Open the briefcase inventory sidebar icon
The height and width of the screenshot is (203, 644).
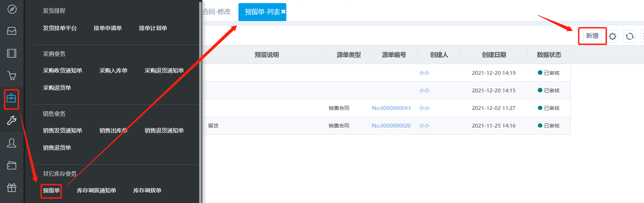[x=11, y=99]
